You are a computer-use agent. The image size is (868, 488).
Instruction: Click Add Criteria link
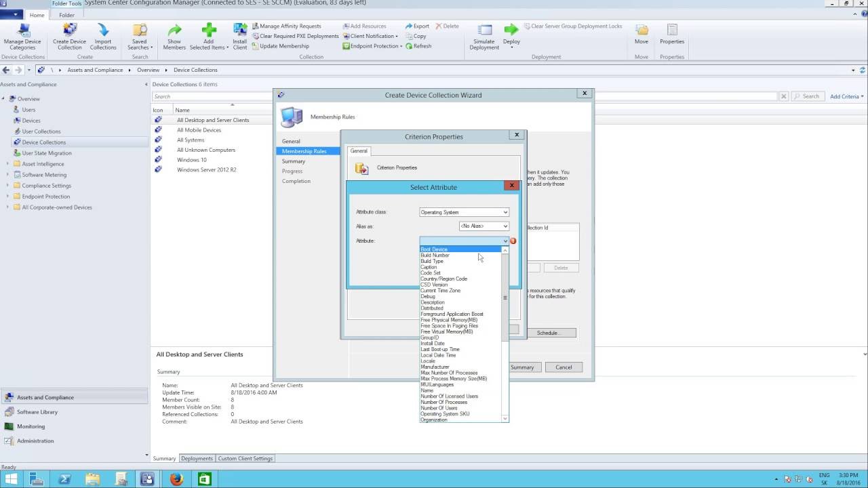pos(846,96)
